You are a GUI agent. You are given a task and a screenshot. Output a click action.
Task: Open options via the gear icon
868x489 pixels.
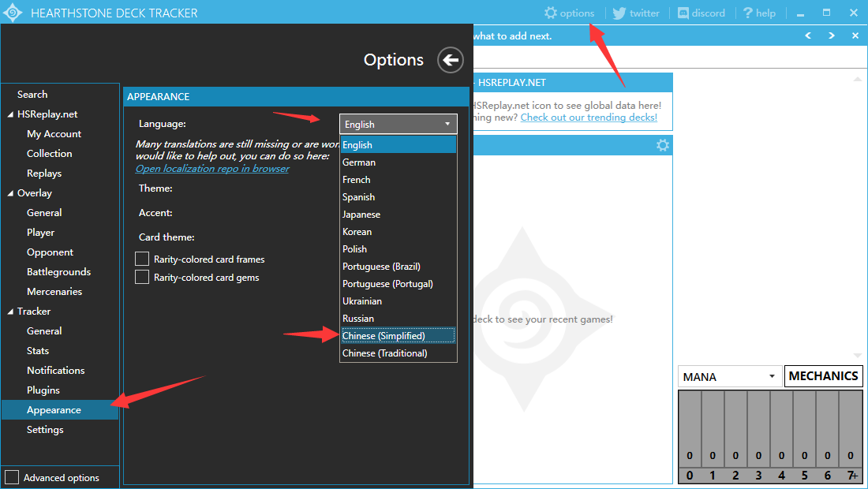pos(550,13)
